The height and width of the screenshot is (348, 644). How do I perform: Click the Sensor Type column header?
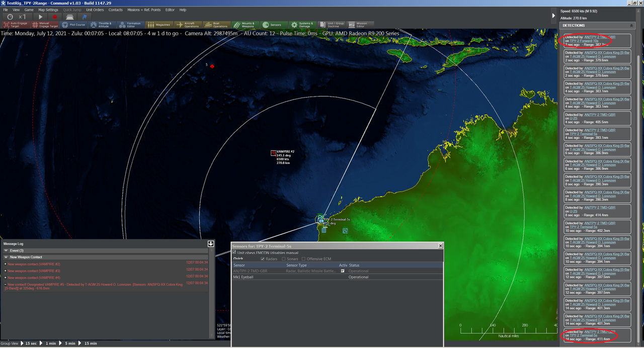coord(296,265)
